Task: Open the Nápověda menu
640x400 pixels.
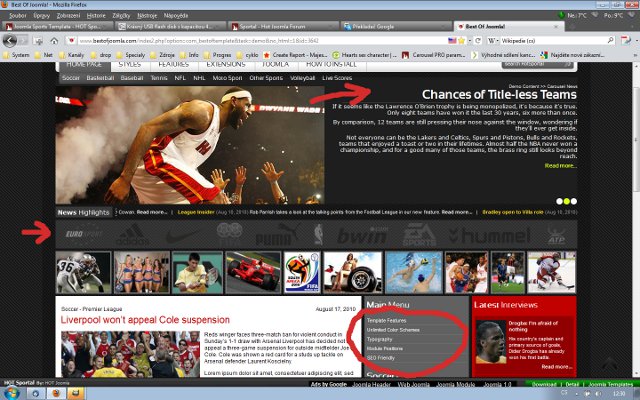Action: [176, 16]
